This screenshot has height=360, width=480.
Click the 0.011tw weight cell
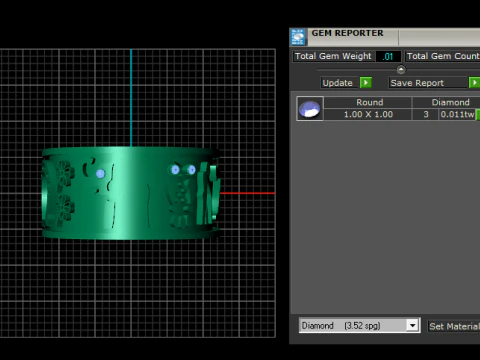[x=457, y=114]
